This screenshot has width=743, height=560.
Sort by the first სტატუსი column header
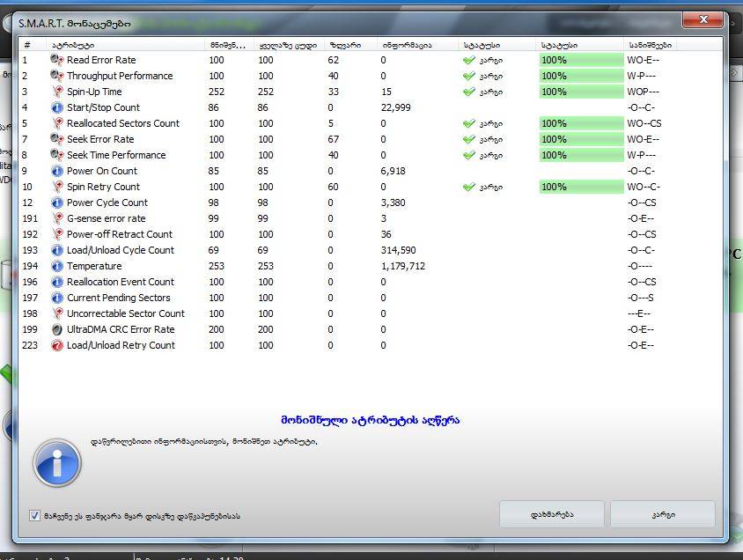click(x=497, y=45)
